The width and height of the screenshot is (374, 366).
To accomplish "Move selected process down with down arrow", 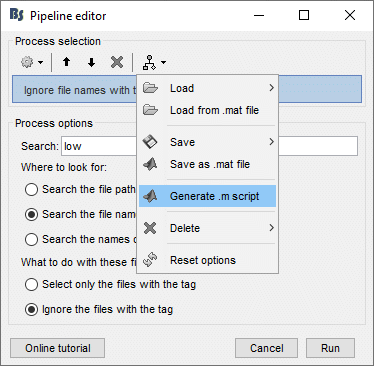I will [x=92, y=62].
